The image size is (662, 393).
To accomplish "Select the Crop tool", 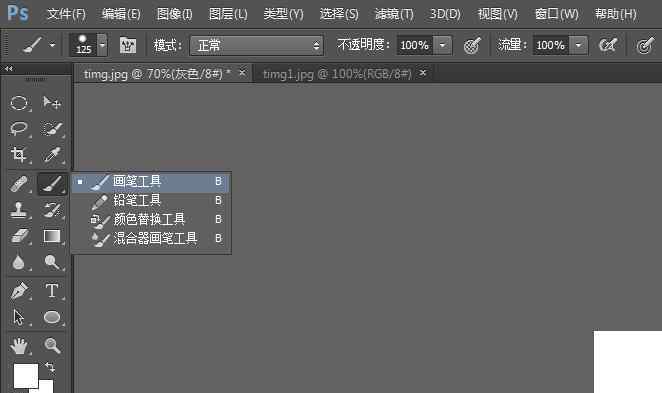I will click(x=19, y=154).
